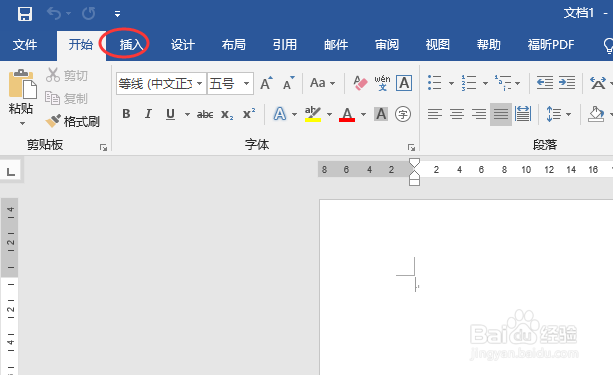Click the 粘贴 paste clipboard icon
Viewport: 613px width, 375px height.
pos(22,84)
